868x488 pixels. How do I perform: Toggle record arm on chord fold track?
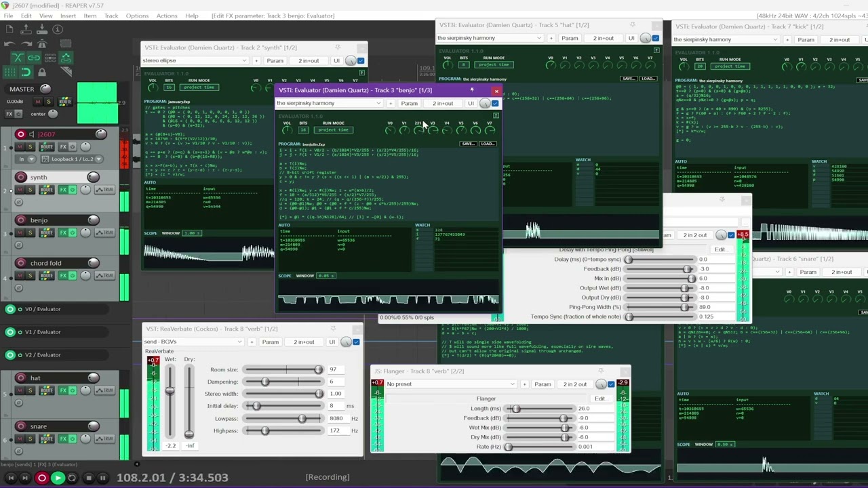pos(21,263)
